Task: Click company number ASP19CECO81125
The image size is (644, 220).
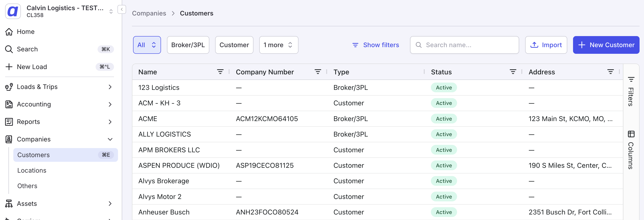Action: [265, 165]
